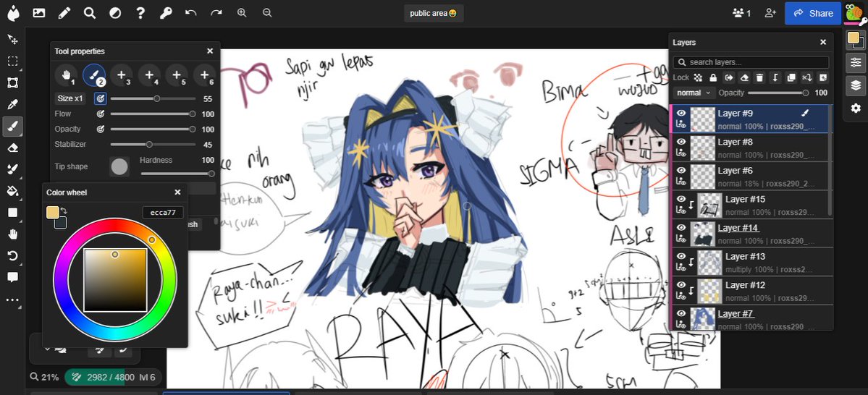Select the rotate view tool
The height and width of the screenshot is (395, 868).
(13, 255)
